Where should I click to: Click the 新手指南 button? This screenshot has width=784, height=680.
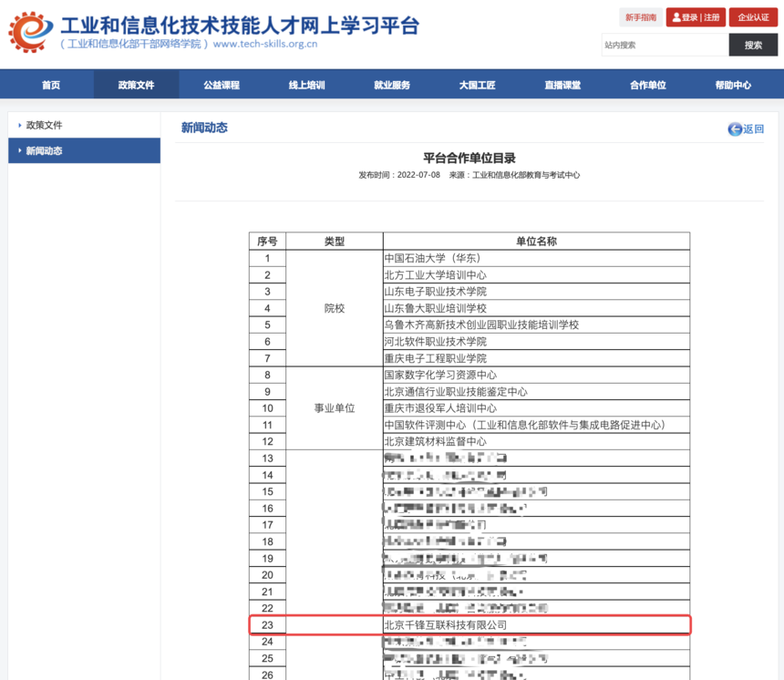tap(641, 17)
